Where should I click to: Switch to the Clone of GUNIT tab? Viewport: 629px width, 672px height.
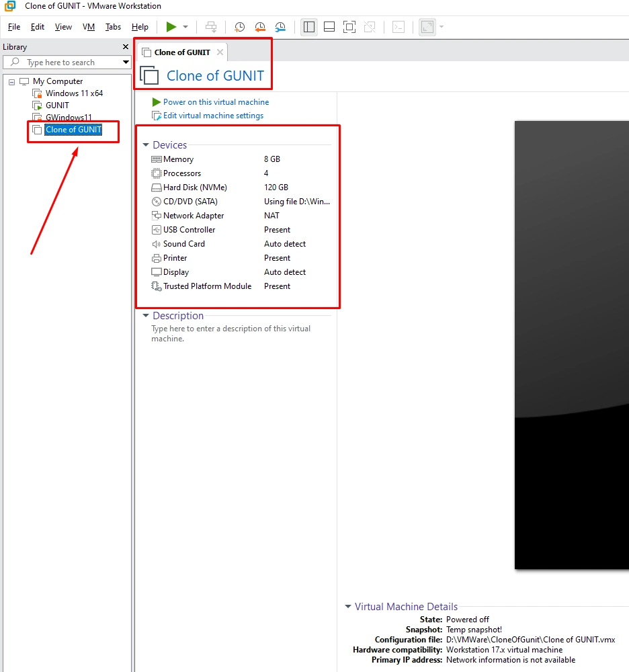pos(182,52)
